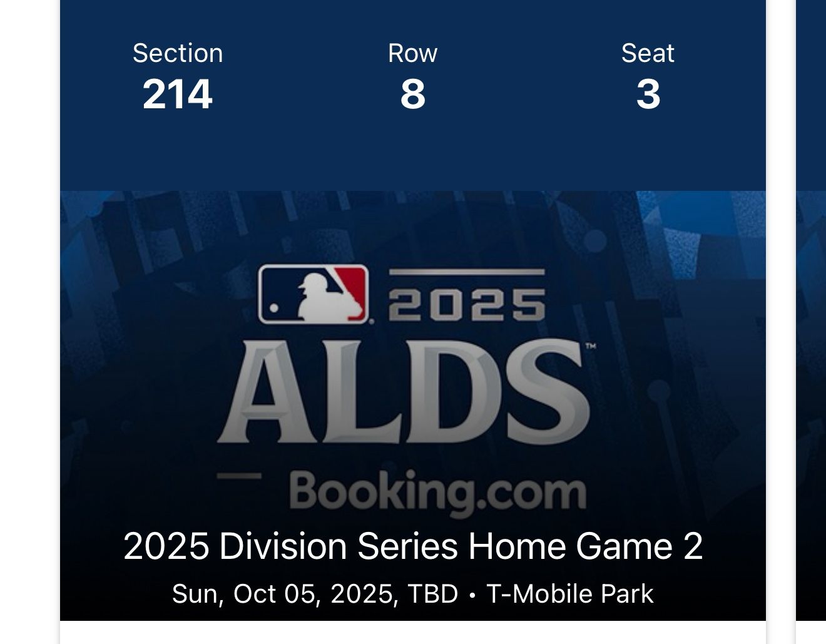The width and height of the screenshot is (826, 644).
Task: Click the bullet separator before T-Mobile Park
Action: [x=472, y=595]
